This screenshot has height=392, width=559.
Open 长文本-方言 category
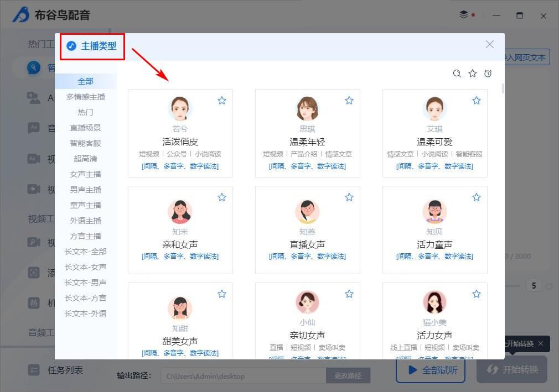(x=86, y=298)
